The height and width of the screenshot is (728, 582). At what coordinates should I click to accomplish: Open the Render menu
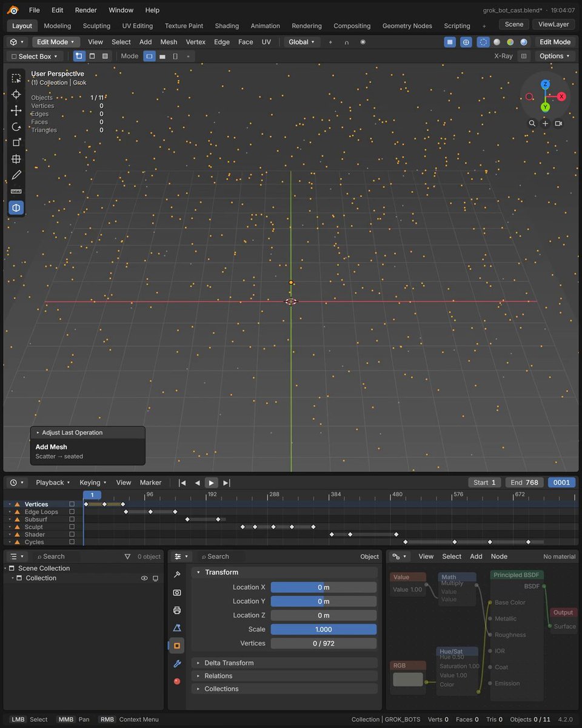coord(85,10)
